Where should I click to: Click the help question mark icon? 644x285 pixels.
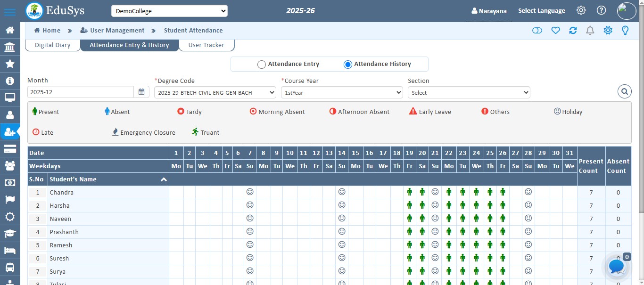[601, 10]
